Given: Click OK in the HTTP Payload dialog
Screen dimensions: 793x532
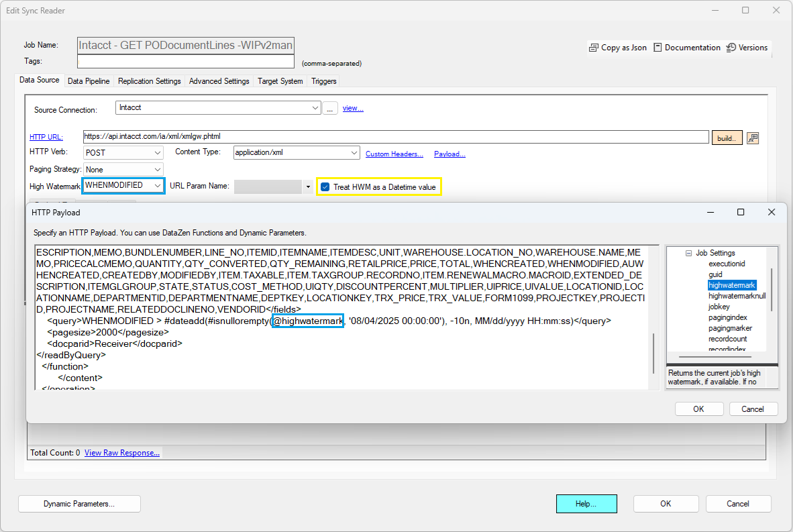Looking at the screenshot, I should pyautogui.click(x=699, y=409).
